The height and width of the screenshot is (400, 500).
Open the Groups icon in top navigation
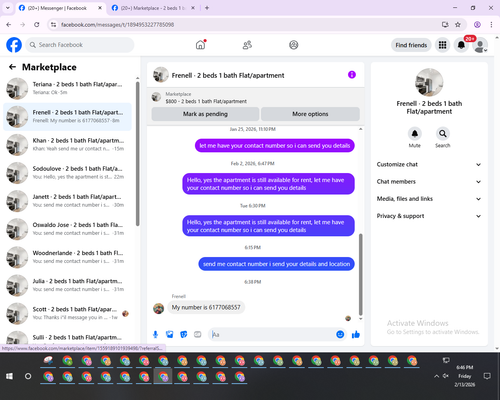(294, 45)
